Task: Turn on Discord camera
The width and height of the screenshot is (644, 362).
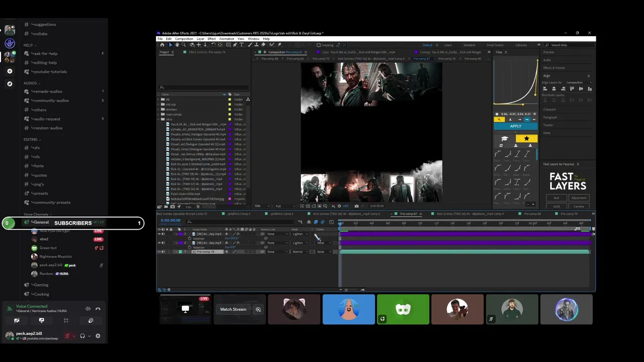Action: pyautogui.click(x=17, y=320)
